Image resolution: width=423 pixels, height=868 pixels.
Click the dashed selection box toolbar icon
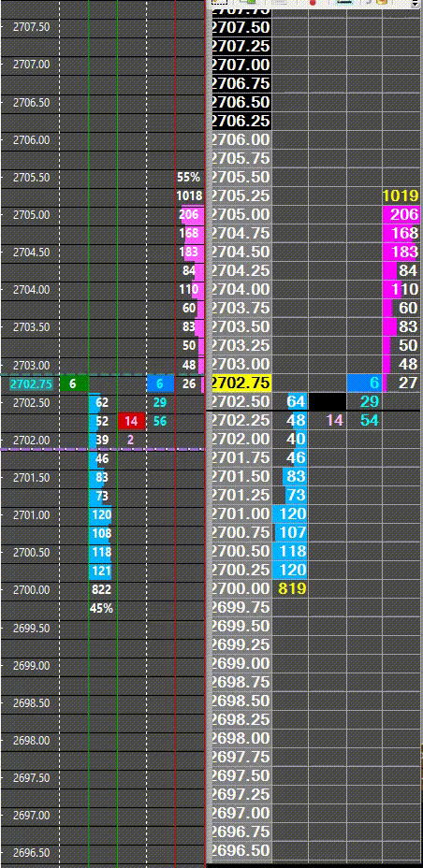[x=220, y=2]
